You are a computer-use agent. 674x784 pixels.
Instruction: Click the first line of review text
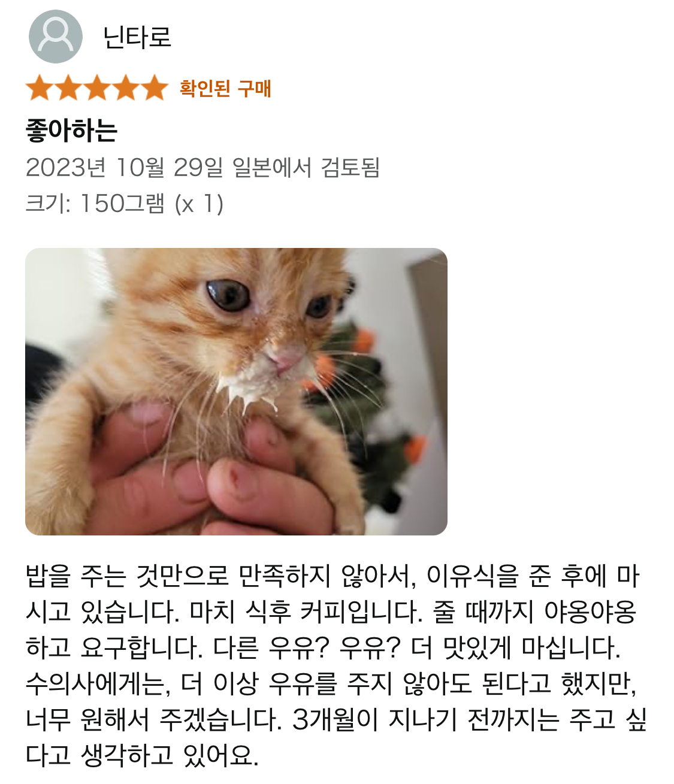click(x=333, y=576)
